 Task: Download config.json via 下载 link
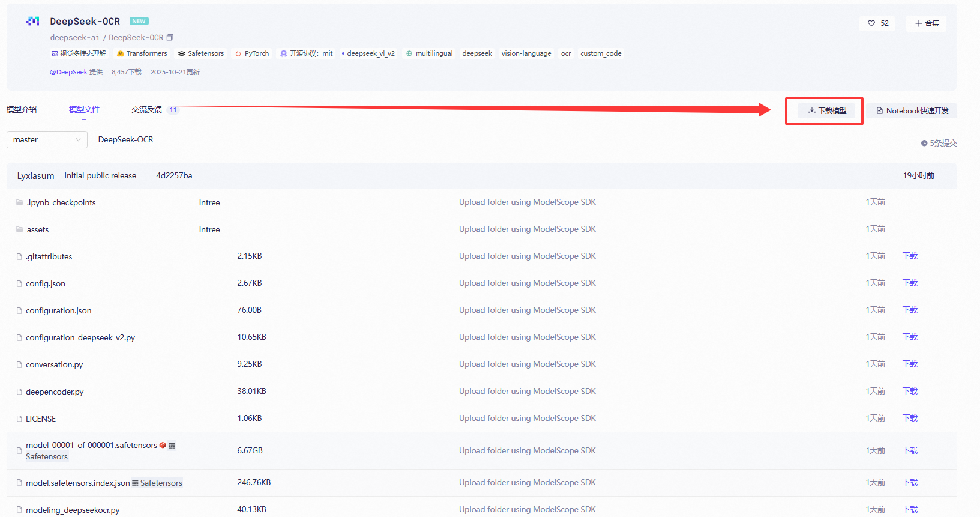[x=910, y=283]
